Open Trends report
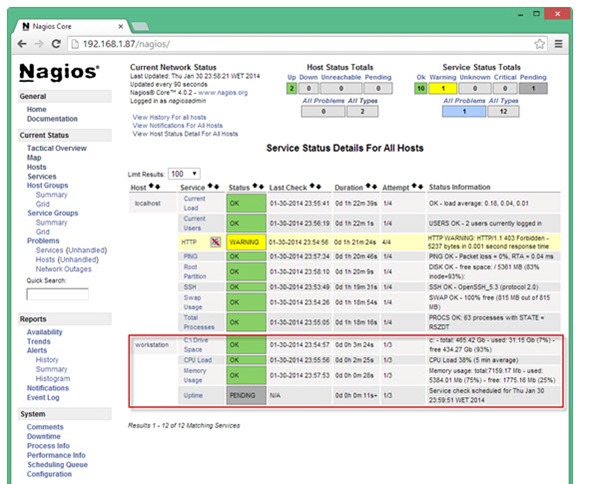 click(x=38, y=341)
